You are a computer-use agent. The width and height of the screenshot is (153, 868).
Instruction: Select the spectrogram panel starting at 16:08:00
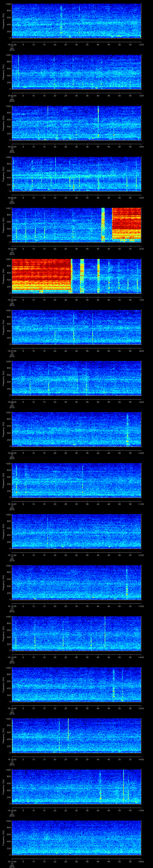[76, 378]
